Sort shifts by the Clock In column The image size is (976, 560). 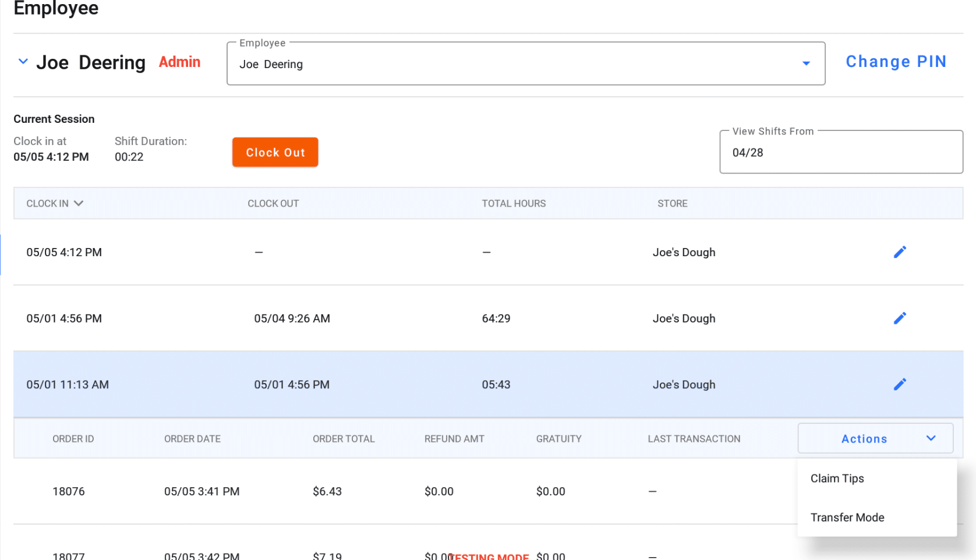pyautogui.click(x=55, y=203)
